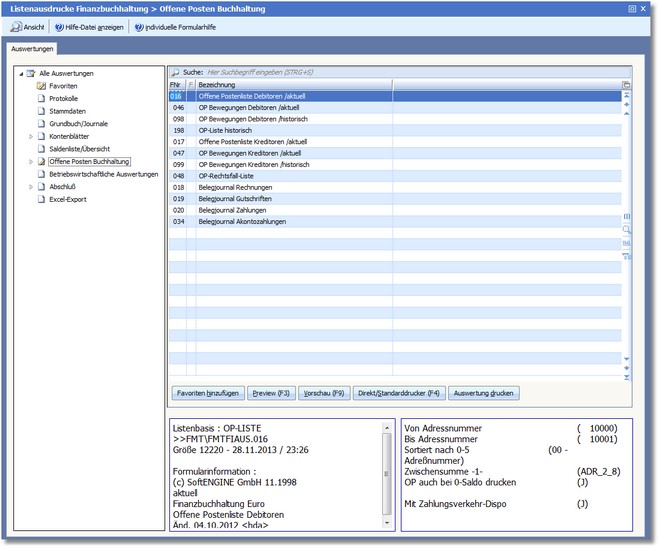The width and height of the screenshot is (659, 548).
Task: Switch to the Auswertungen tab
Action: click(x=30, y=48)
